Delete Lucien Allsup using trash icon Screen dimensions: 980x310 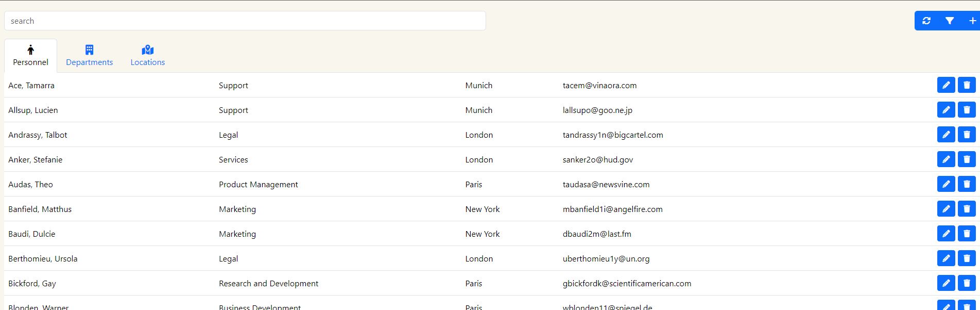pos(967,110)
